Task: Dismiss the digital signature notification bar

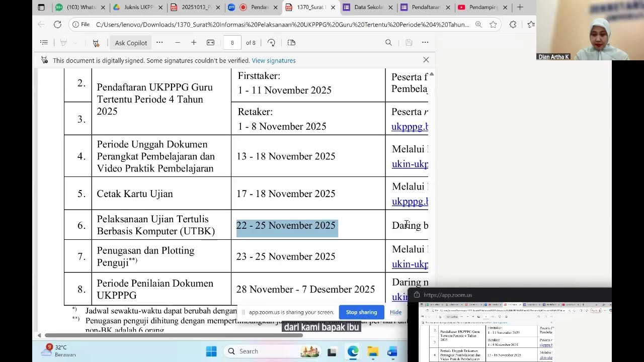Action: point(426,60)
